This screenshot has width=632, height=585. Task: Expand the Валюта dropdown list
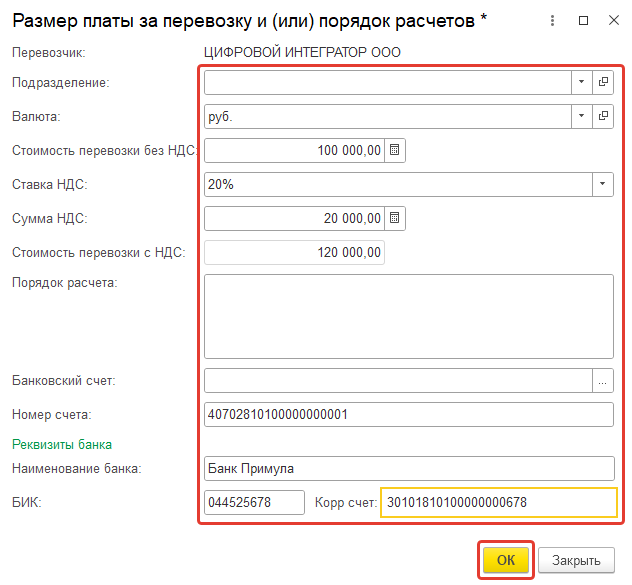click(x=582, y=116)
